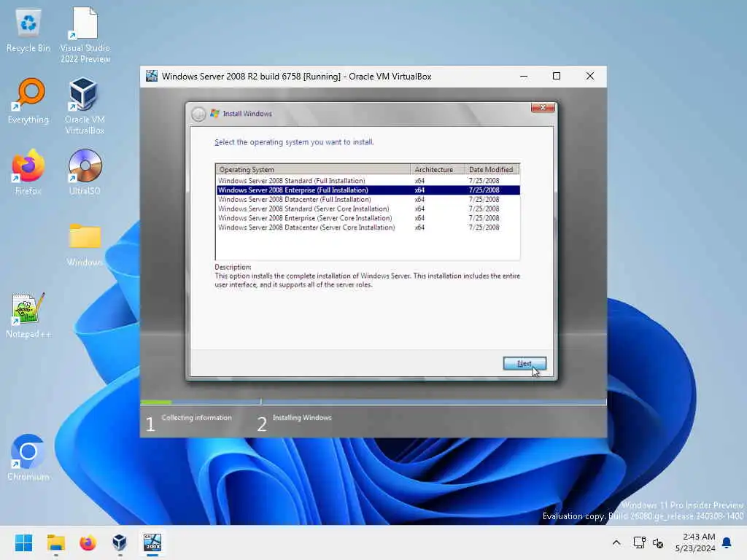747x560 pixels.
Task: Sort by the Operating System column header
Action: point(313,169)
